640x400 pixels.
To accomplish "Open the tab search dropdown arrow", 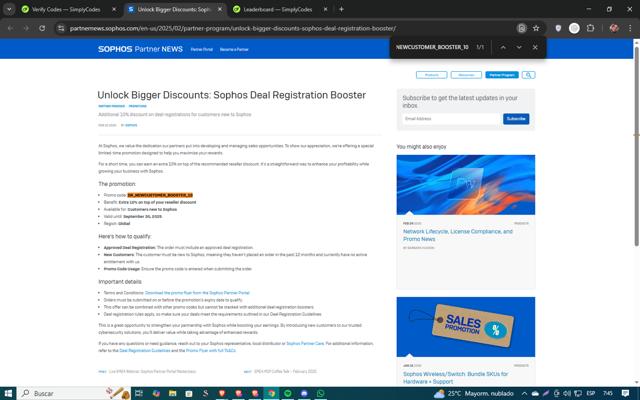I will pyautogui.click(x=9, y=9).
